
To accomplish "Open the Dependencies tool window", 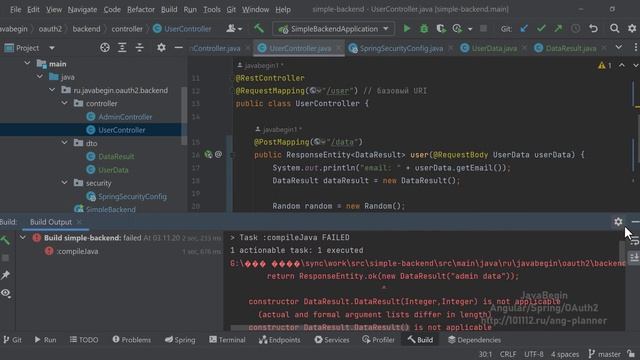I will [474, 340].
